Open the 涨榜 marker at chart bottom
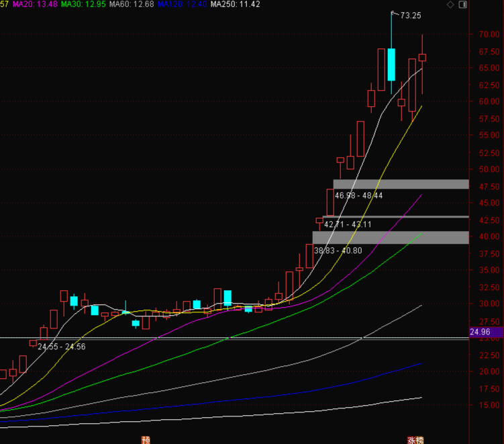Viewport: 504px width, 444px height. click(415, 440)
